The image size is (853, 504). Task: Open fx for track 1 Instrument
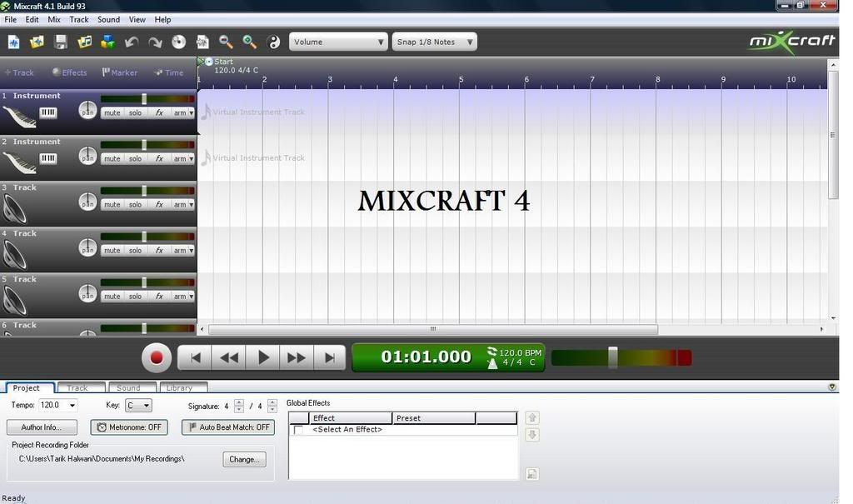click(x=159, y=112)
